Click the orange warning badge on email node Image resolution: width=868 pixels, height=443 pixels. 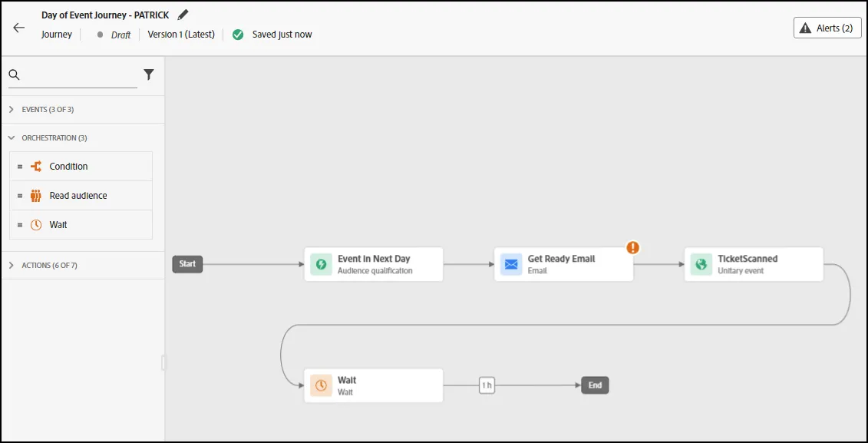632,247
